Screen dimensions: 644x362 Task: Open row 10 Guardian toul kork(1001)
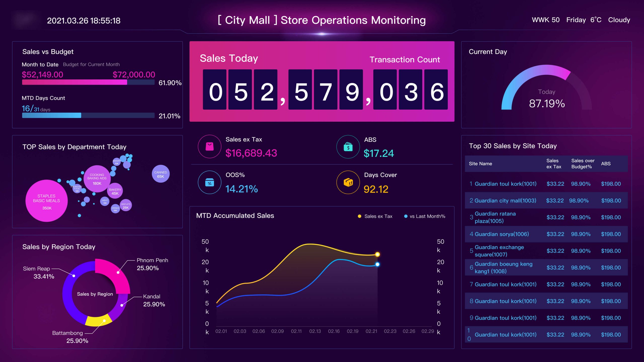546,335
